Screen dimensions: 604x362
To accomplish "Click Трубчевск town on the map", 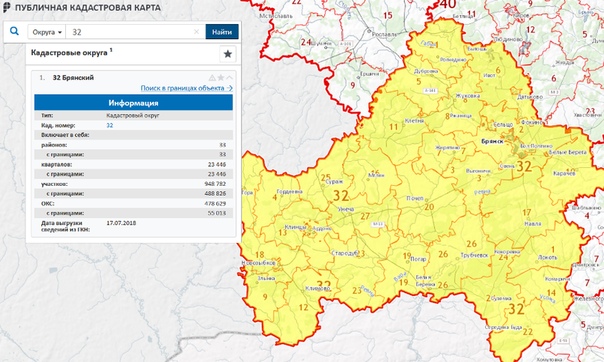I will (x=475, y=255).
